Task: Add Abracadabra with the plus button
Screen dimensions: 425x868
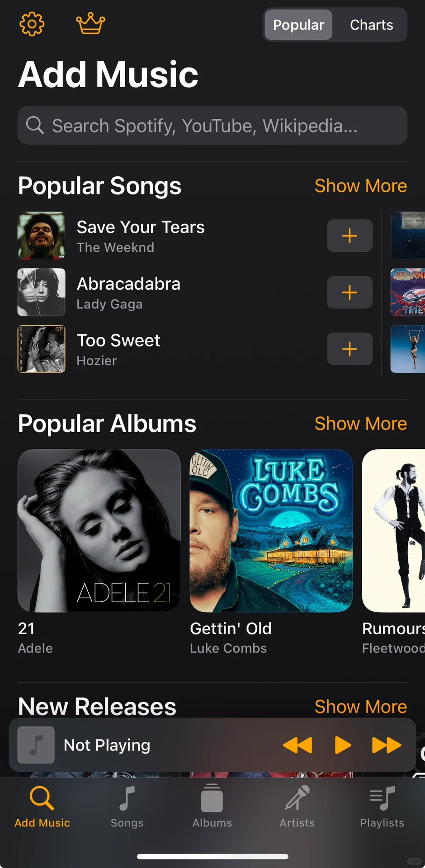Action: (x=349, y=292)
